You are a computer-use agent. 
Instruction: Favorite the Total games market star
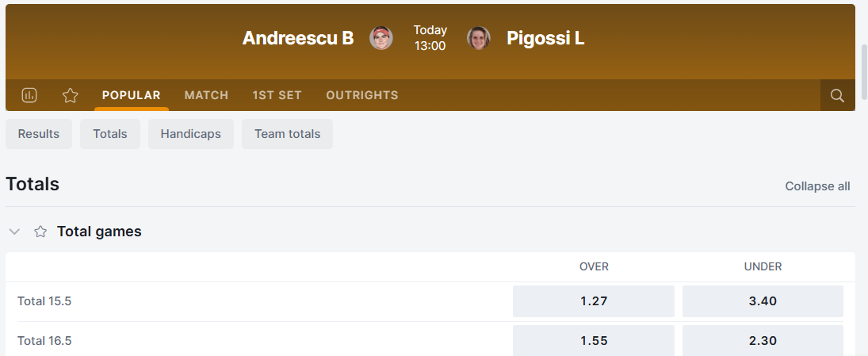pos(40,232)
